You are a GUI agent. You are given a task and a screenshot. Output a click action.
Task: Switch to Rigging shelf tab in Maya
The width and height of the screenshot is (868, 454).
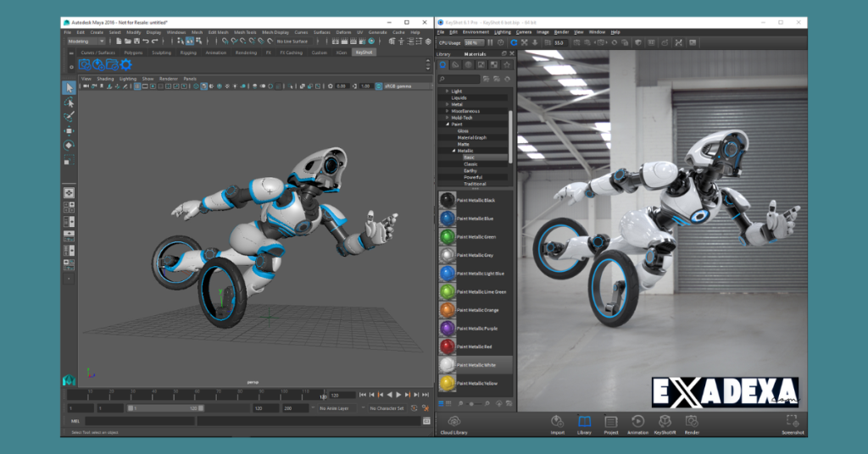pyautogui.click(x=188, y=53)
